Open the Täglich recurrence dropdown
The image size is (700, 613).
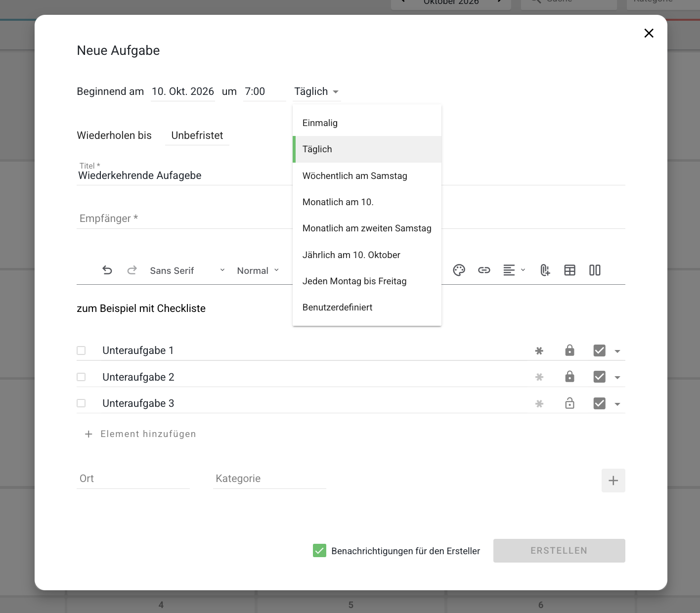(x=316, y=91)
